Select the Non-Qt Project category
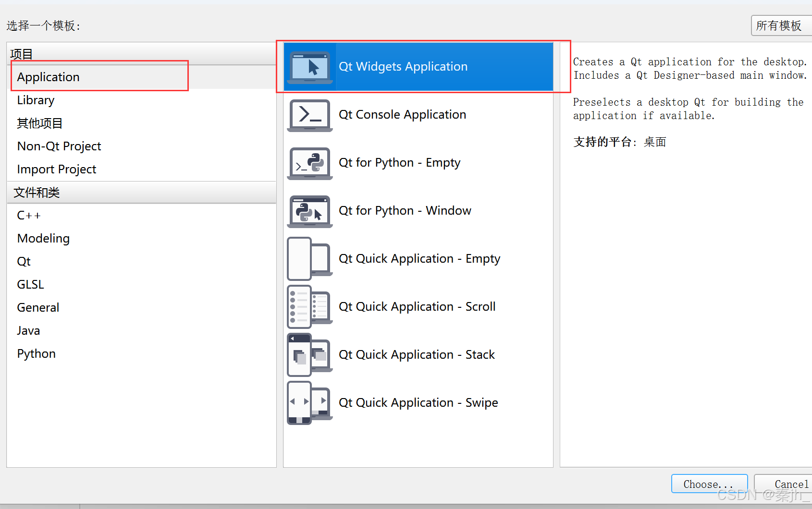This screenshot has width=812, height=509. 142,146
